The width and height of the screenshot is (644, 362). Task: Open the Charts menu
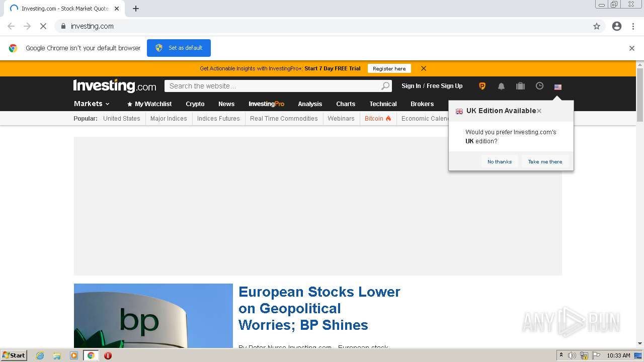point(346,104)
